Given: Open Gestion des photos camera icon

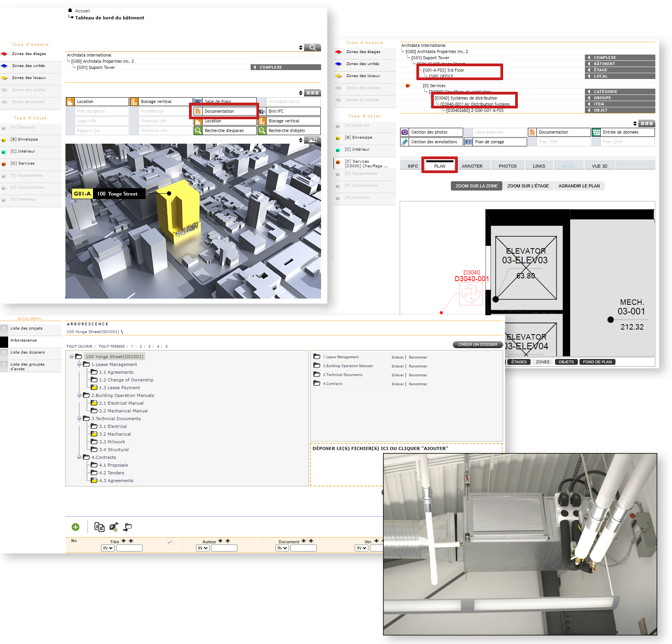Looking at the screenshot, I should (x=405, y=132).
